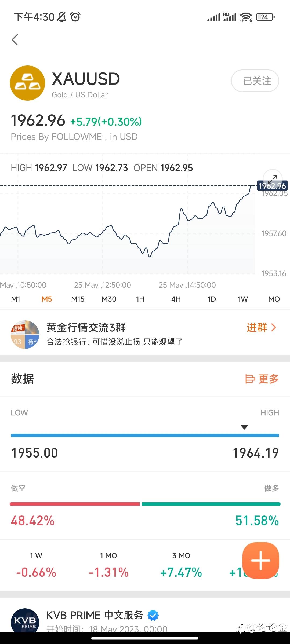Select the 1H chart interval
Viewport: 290px width, 644px height.
tap(140, 299)
